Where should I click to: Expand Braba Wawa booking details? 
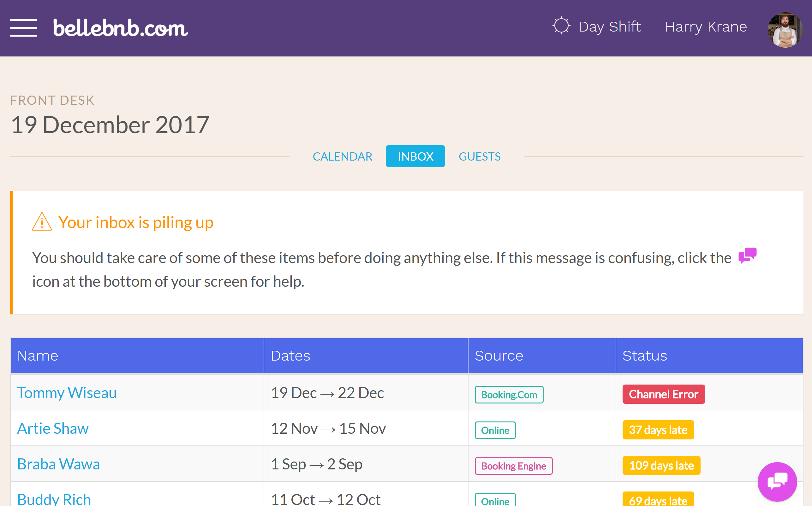59,465
